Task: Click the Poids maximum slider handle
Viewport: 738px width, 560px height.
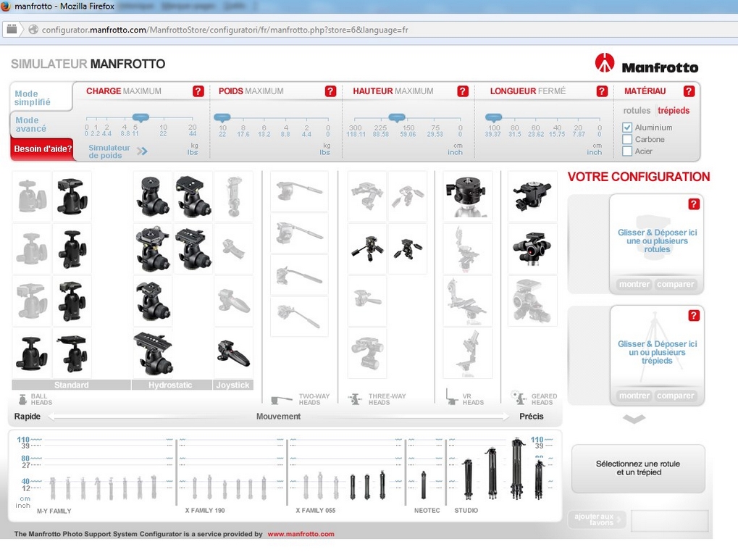Action: (222, 117)
